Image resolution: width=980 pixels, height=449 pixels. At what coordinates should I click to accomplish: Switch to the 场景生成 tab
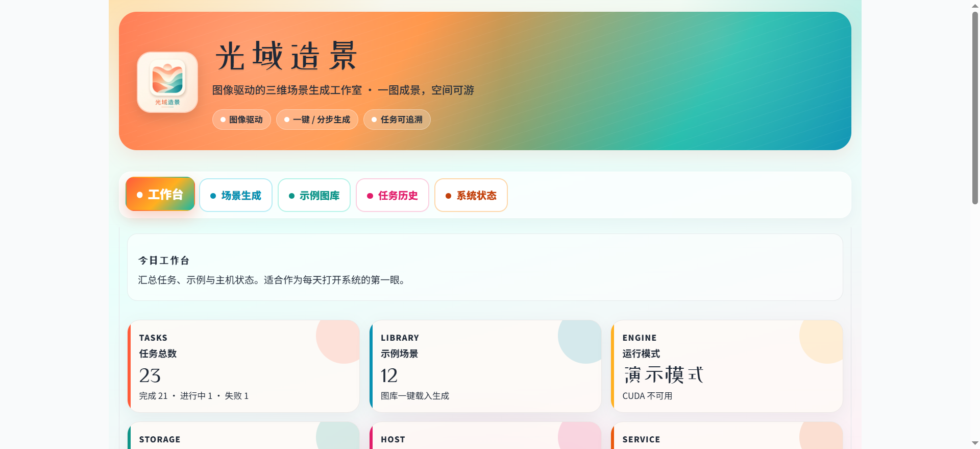point(236,195)
